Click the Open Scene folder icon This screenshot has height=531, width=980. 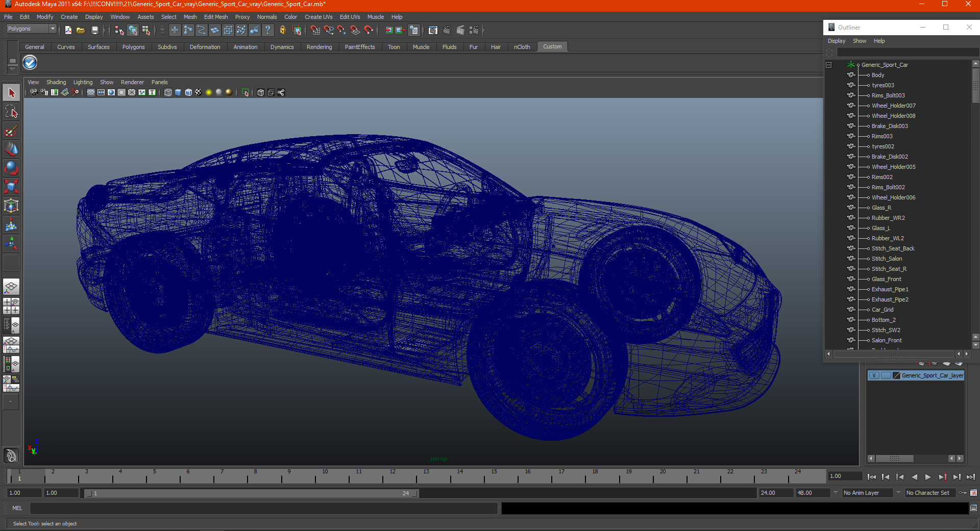coord(81,31)
